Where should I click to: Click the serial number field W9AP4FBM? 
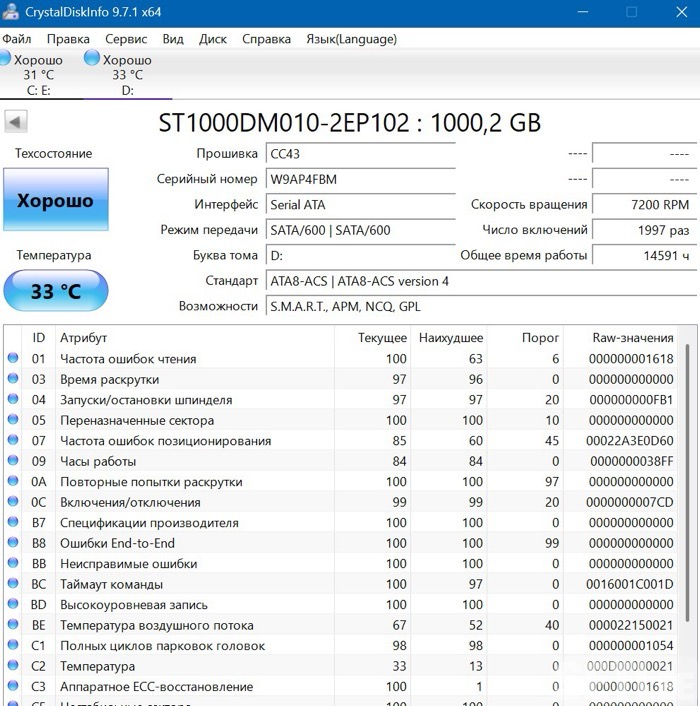pos(361,179)
